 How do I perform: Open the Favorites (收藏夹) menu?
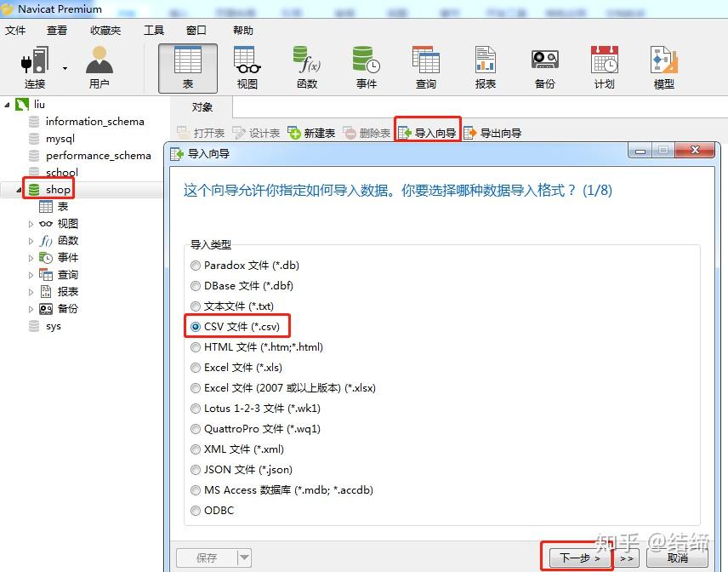105,30
